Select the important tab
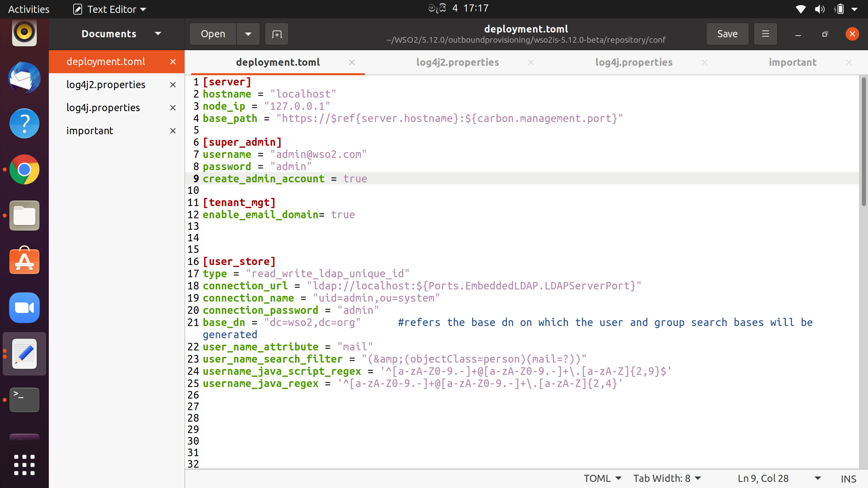Image resolution: width=868 pixels, height=488 pixels. point(793,62)
